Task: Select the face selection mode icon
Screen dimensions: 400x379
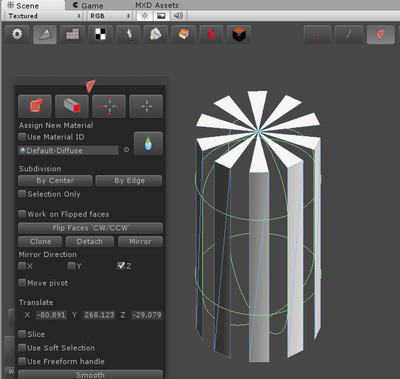Action: (x=380, y=34)
